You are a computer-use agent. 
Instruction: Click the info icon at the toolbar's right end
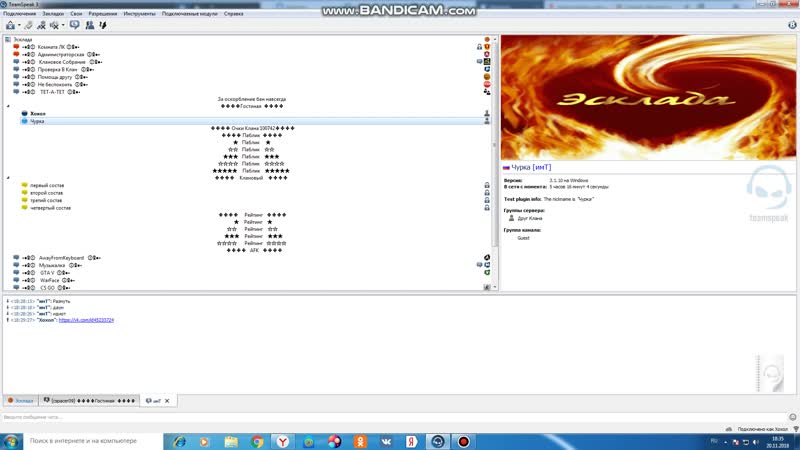coord(792,25)
